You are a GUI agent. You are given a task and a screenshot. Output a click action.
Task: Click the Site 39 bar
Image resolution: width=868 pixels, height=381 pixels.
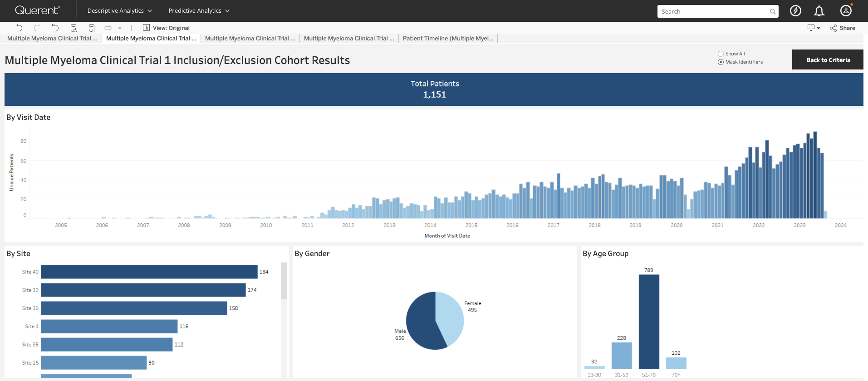tap(143, 290)
